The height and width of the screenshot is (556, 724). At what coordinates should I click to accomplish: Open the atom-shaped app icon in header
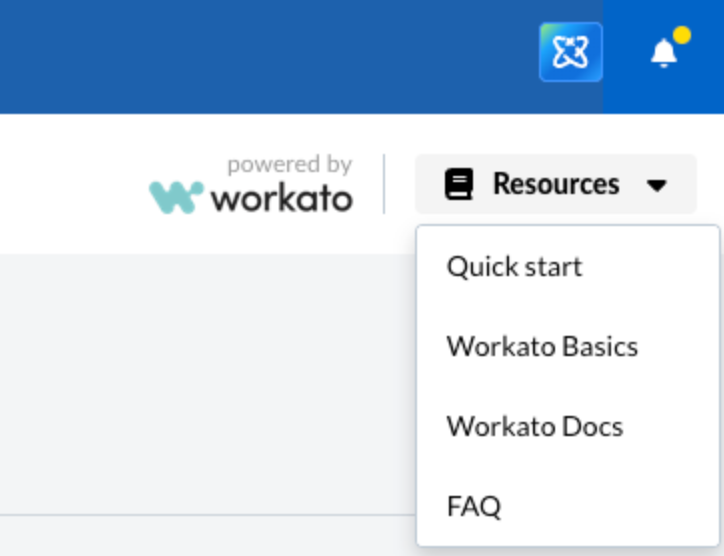570,52
